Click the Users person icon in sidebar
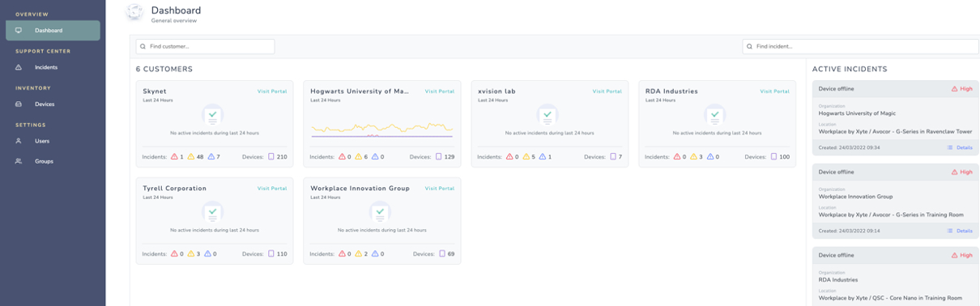980x306 pixels. [x=19, y=141]
